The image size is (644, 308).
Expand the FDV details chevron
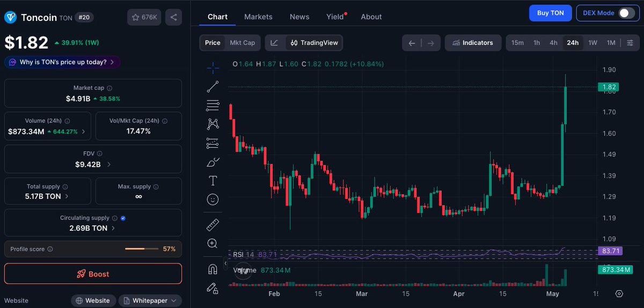(x=109, y=164)
